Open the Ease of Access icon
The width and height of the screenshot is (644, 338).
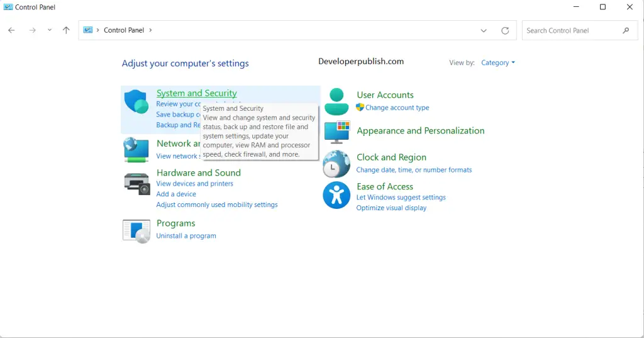336,195
